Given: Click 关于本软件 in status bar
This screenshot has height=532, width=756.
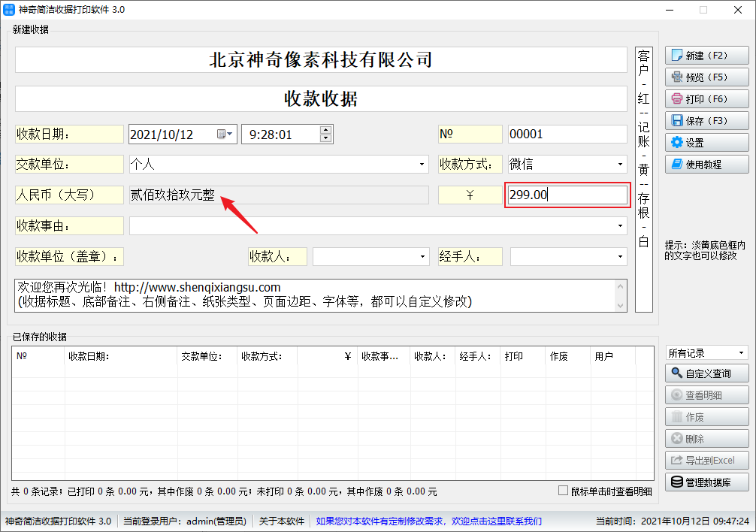Looking at the screenshot, I should coord(282,521).
